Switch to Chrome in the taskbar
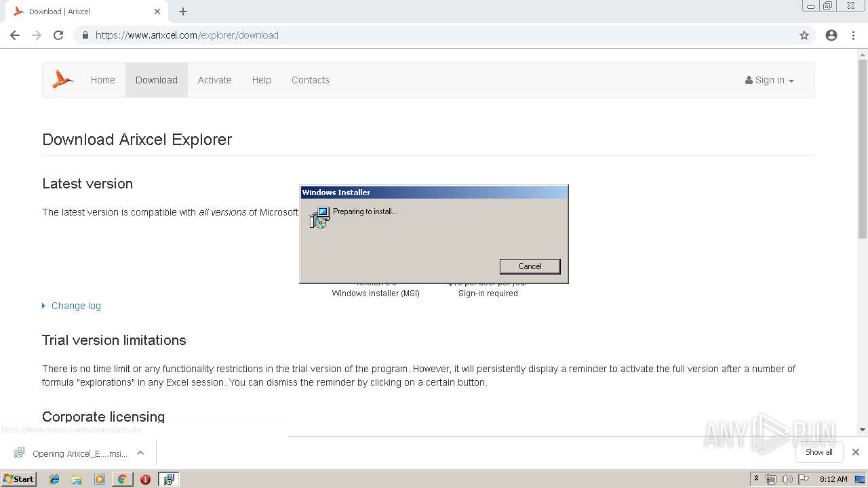This screenshot has height=488, width=868. [x=122, y=479]
